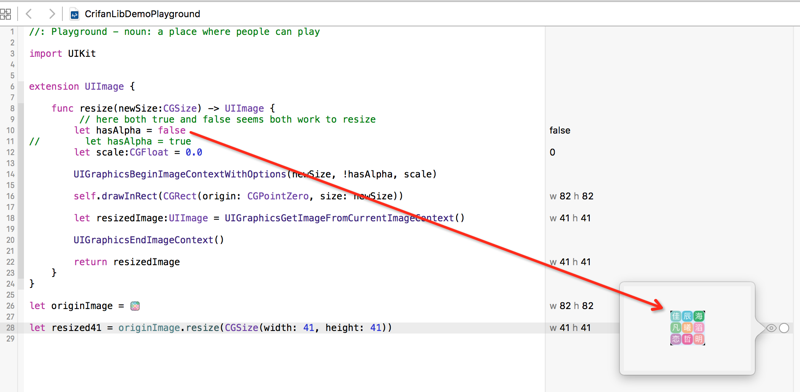Click the "self.drawInRect" line

(238, 197)
